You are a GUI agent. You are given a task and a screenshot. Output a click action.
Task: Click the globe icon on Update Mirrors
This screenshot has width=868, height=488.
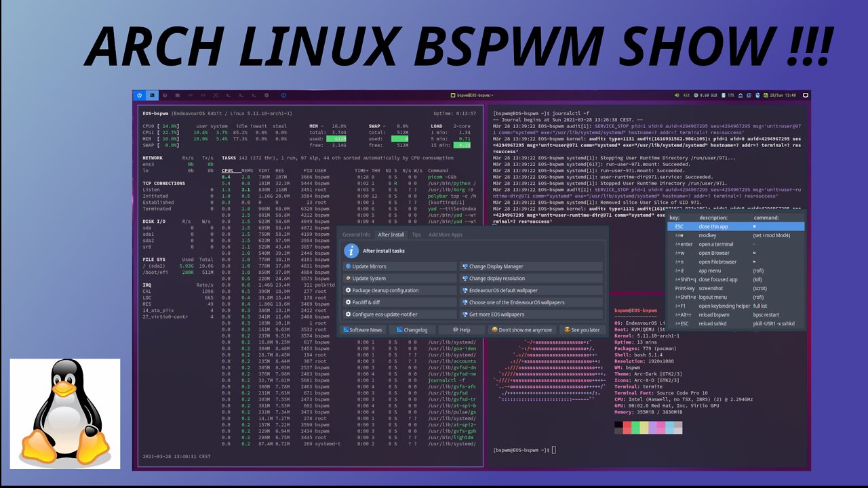349,266
